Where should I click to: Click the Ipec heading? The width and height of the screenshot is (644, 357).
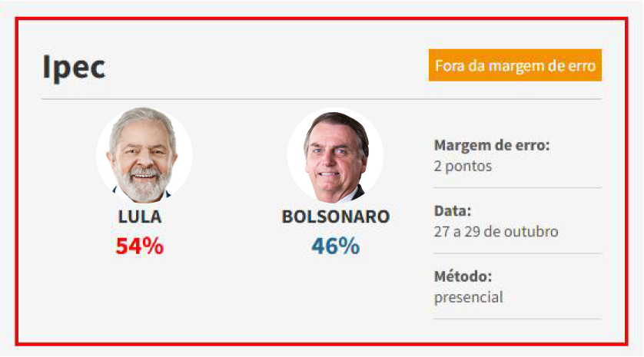pos(74,68)
